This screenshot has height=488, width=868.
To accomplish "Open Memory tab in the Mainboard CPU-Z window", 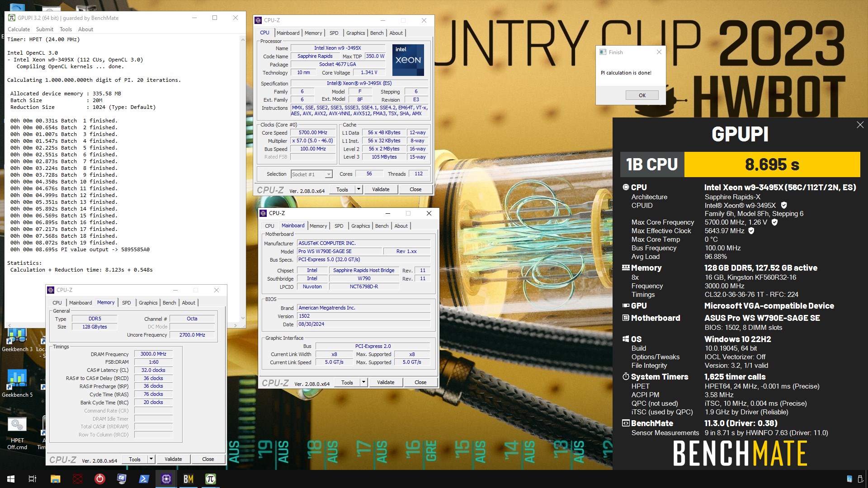I will tap(318, 226).
